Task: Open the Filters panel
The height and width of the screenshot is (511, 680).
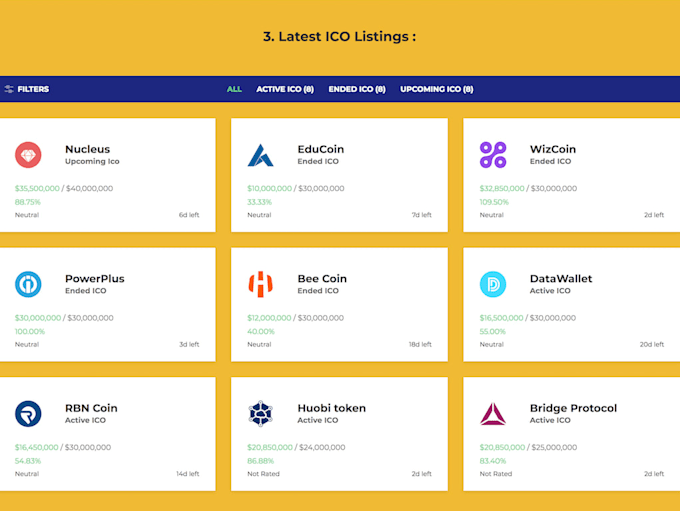Action: tap(32, 89)
